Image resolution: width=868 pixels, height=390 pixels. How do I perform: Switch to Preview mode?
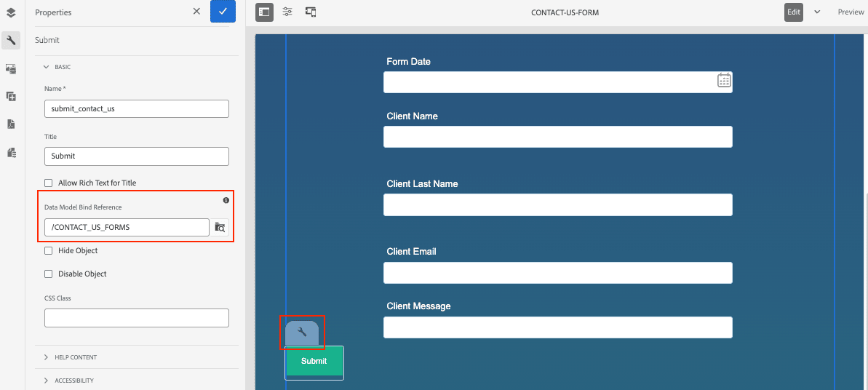coord(851,12)
